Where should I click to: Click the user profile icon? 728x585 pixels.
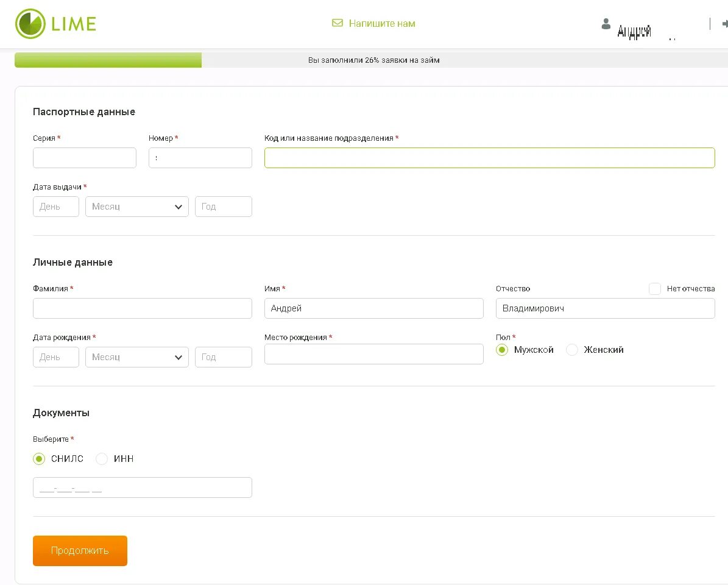pyautogui.click(x=606, y=24)
